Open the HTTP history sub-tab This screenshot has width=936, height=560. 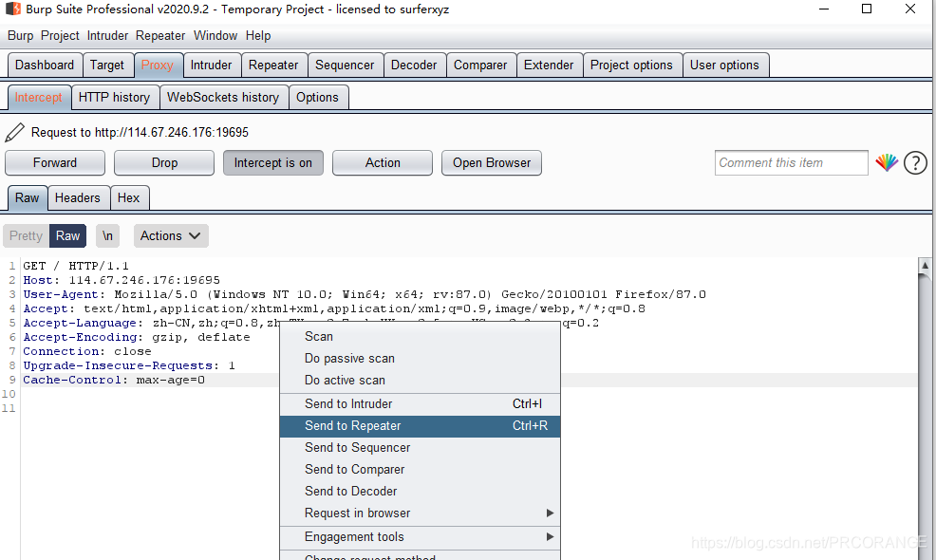[115, 98]
